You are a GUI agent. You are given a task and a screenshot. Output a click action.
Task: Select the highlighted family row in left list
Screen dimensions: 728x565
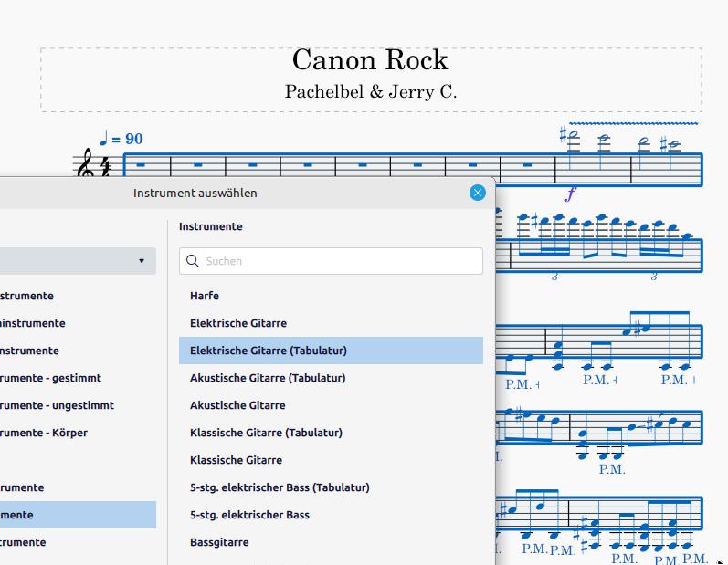[x=78, y=515]
